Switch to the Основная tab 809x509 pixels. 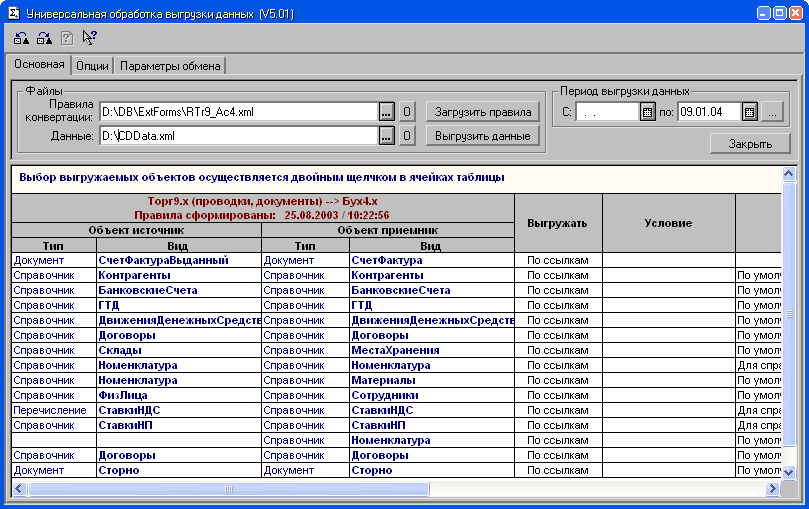click(x=39, y=64)
